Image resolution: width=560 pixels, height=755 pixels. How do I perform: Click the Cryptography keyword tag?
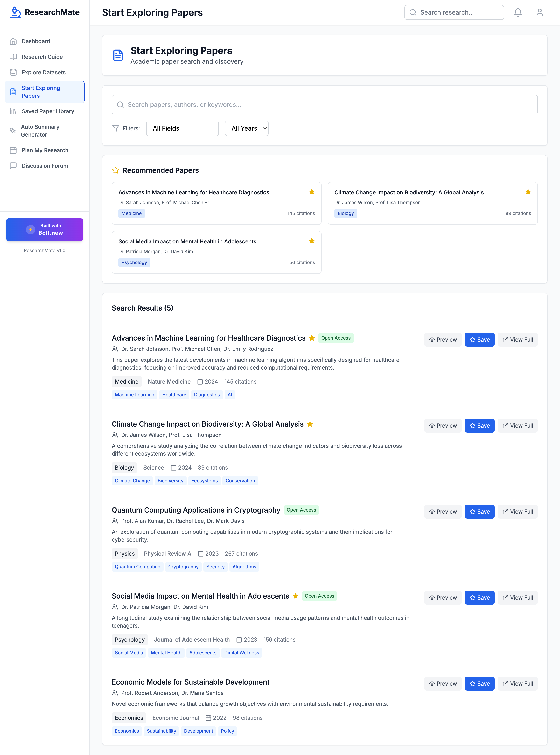[183, 567]
